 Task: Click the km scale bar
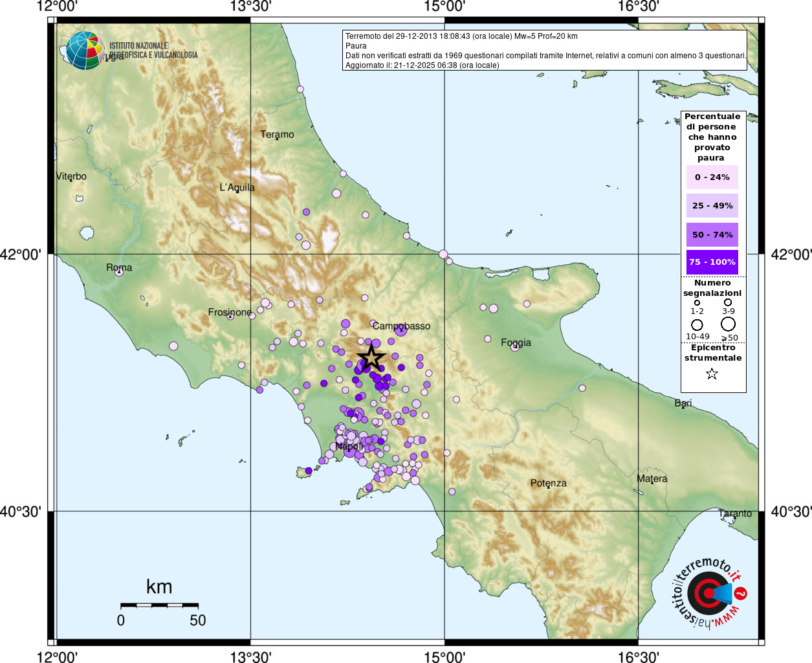159,605
